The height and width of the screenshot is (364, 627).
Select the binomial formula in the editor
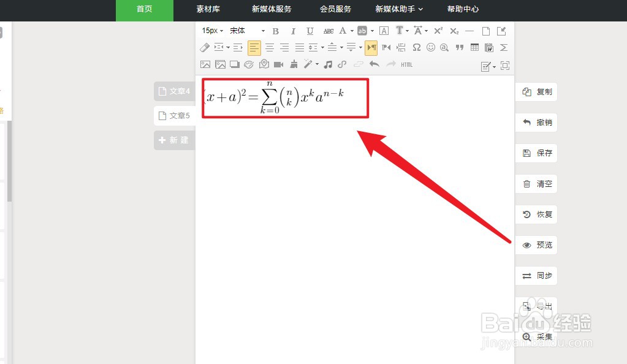coord(285,98)
